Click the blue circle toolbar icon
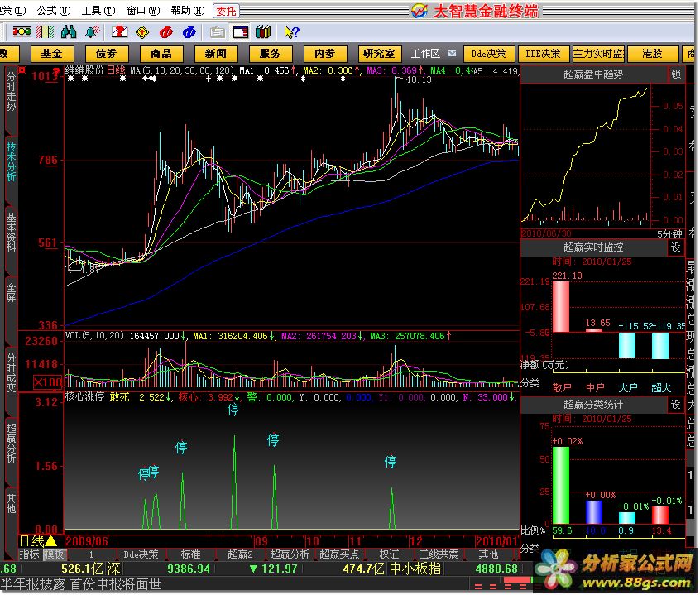The image size is (700, 595). [x=189, y=32]
